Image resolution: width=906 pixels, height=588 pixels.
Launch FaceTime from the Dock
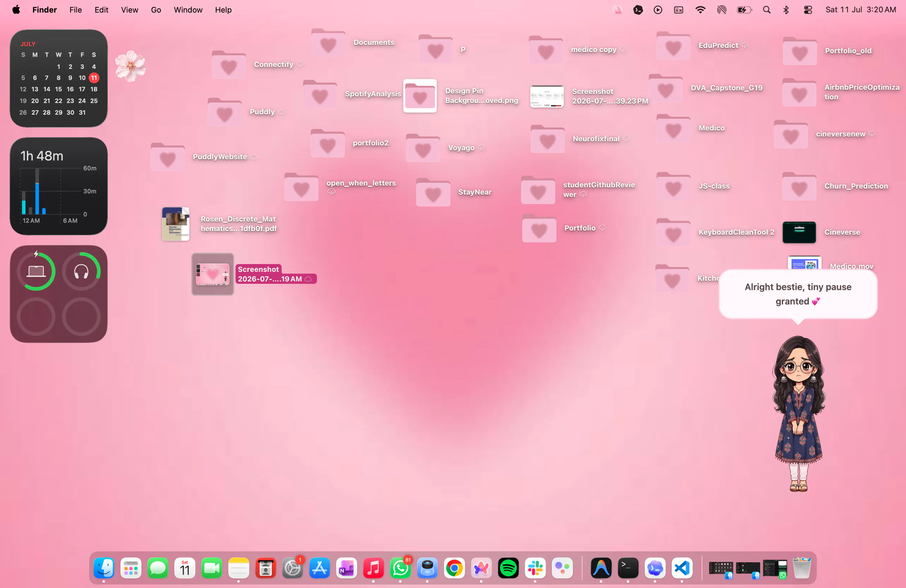pyautogui.click(x=212, y=568)
